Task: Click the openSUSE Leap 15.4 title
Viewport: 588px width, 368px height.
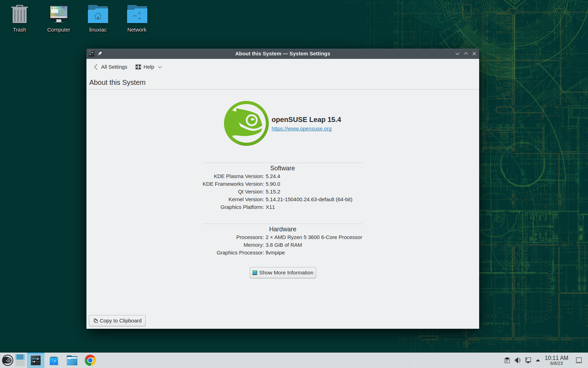Action: pyautogui.click(x=306, y=120)
